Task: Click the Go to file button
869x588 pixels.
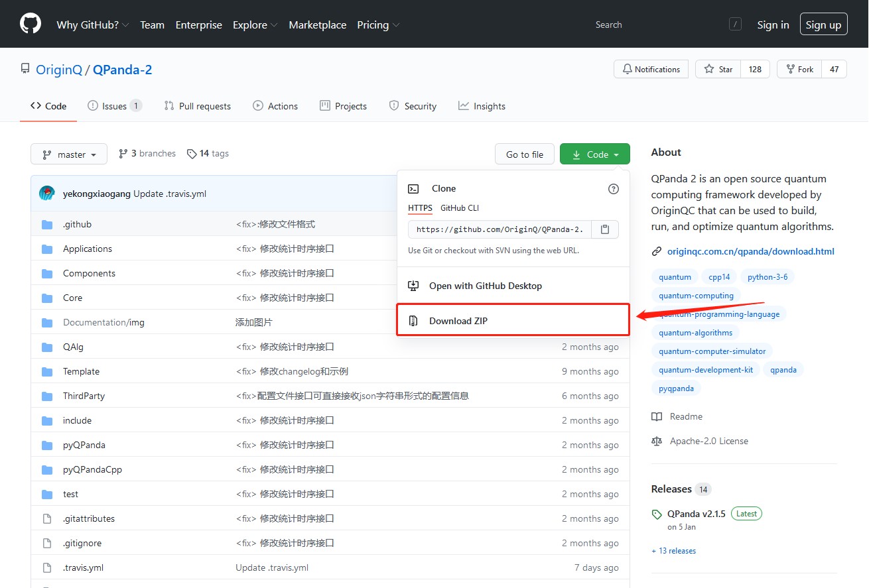Action: [525, 154]
